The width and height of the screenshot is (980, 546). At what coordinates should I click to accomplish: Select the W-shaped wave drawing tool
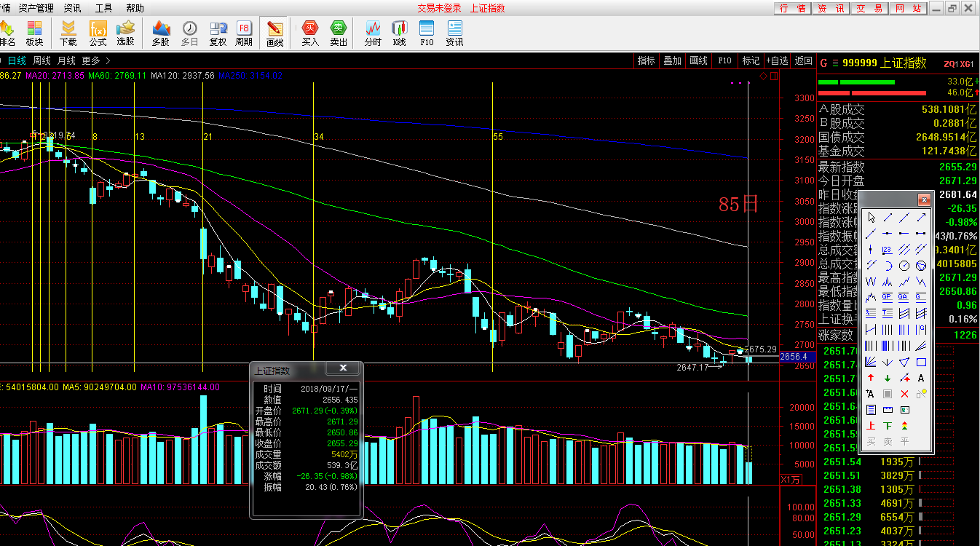[871, 282]
